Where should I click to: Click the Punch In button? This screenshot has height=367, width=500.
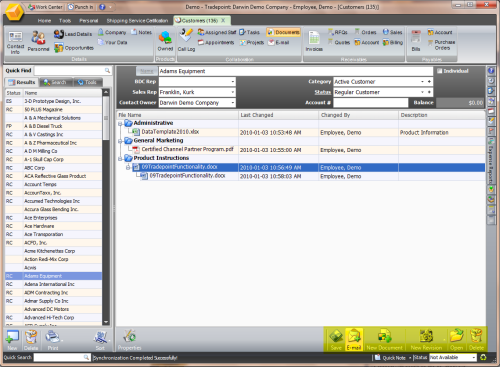80,7
